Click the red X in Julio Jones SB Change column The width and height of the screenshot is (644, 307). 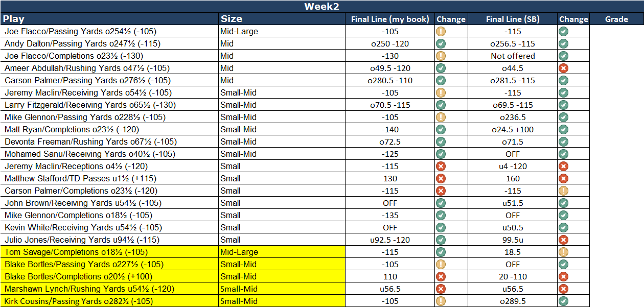click(x=563, y=240)
